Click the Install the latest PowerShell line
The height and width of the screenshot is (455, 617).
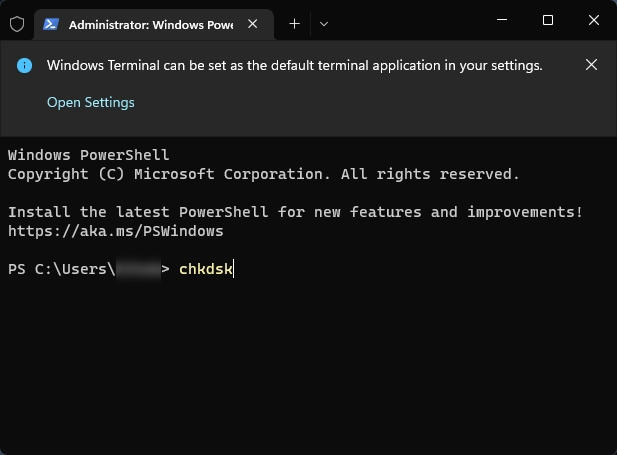pos(294,212)
